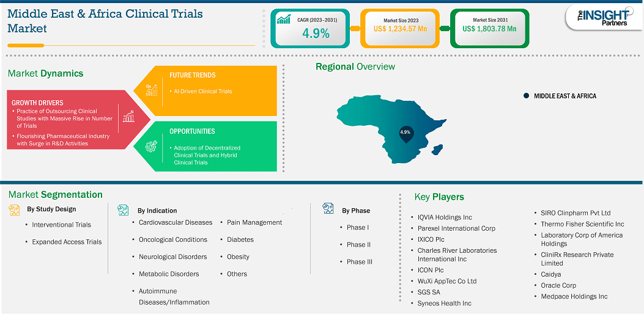
Task: Click 'Laboratory Corp of America Holdings'
Action: pyautogui.click(x=582, y=239)
